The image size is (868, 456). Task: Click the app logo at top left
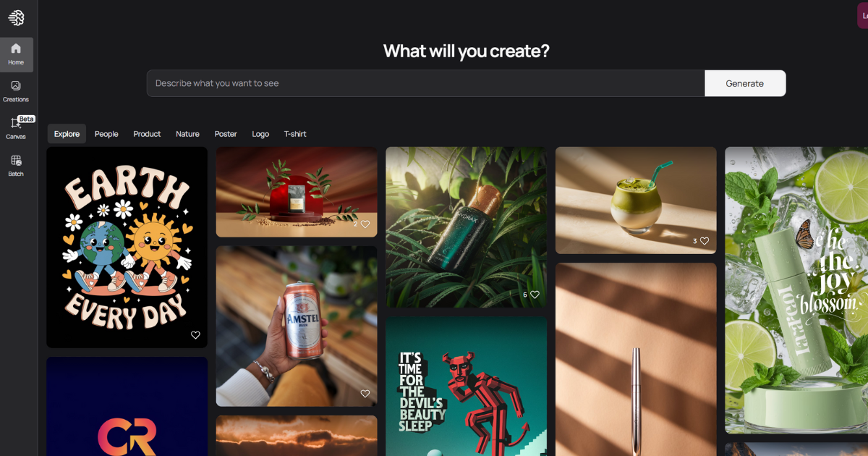point(16,17)
